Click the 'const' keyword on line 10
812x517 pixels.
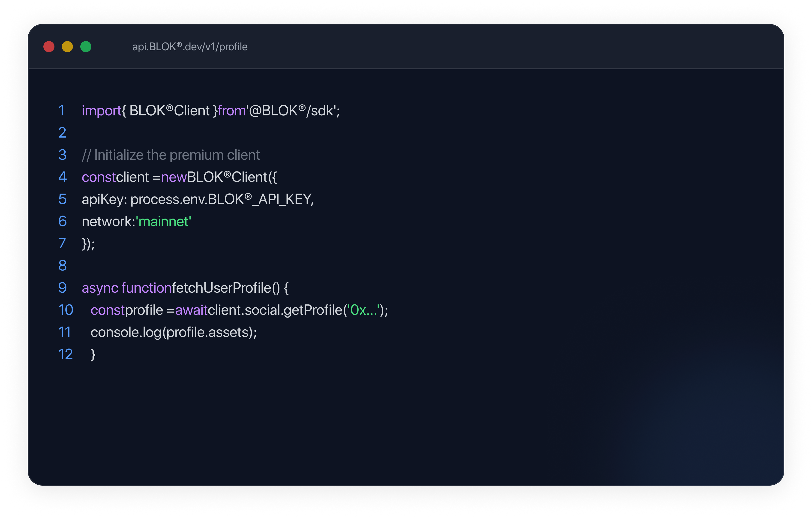(x=108, y=310)
